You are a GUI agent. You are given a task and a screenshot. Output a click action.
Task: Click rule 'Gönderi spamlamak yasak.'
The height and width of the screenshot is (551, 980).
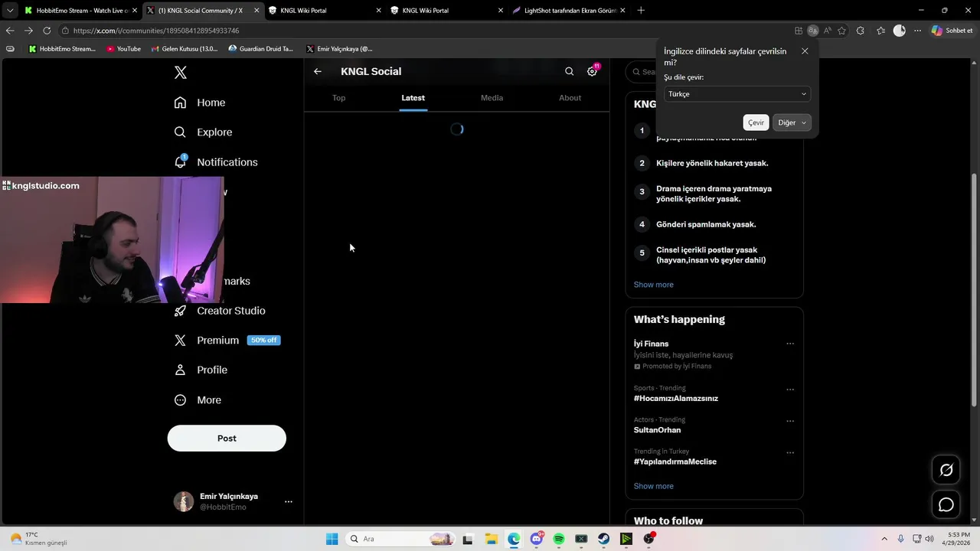(706, 224)
